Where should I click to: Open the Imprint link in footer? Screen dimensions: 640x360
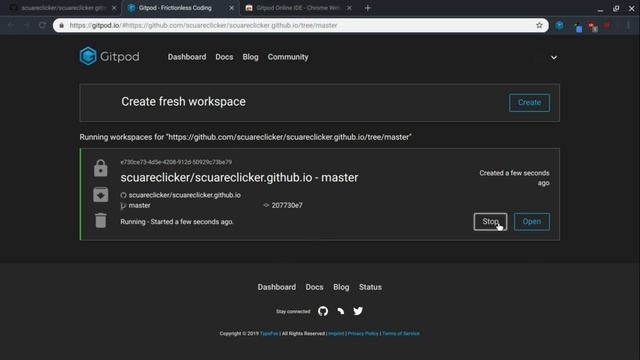(x=336, y=333)
